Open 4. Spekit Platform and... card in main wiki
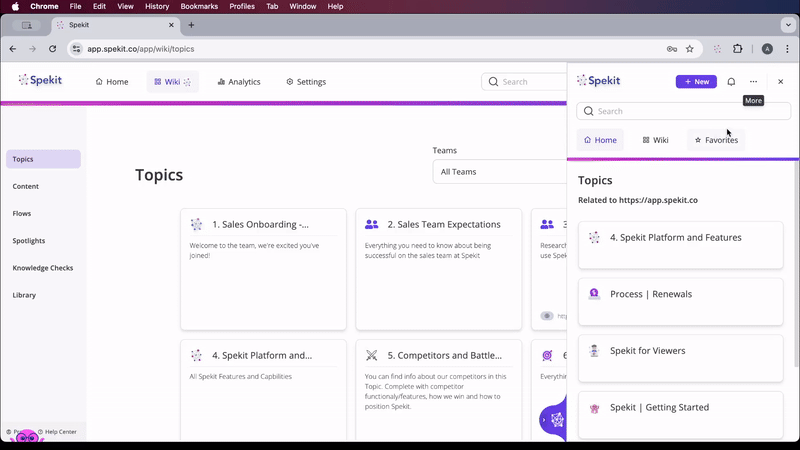Screen dimensions: 800x450 [263, 390]
